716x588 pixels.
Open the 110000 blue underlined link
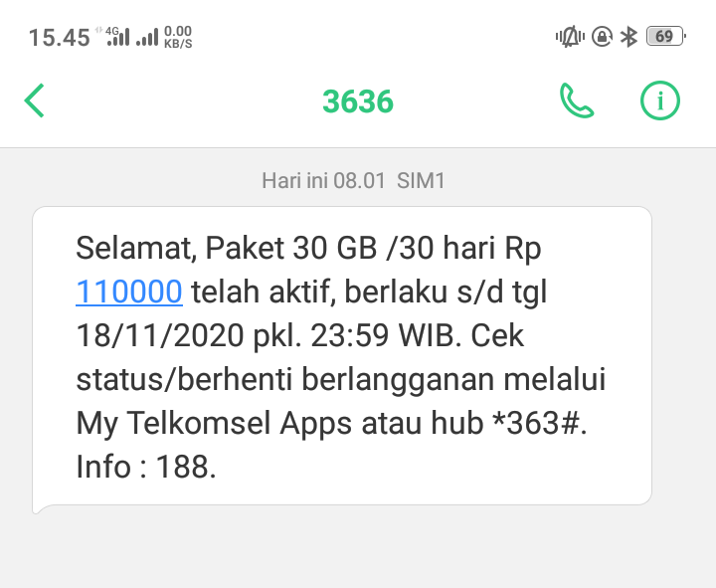129,292
